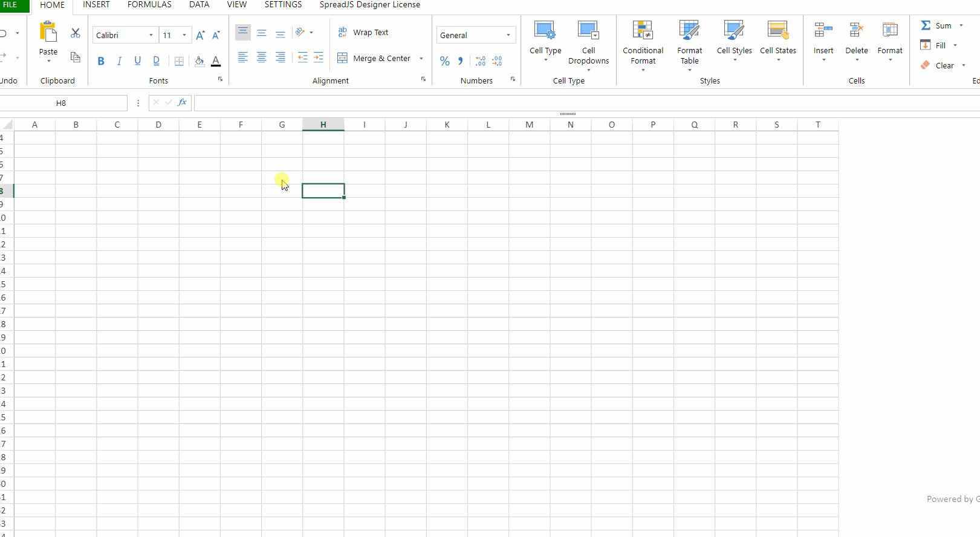Click the Fill Color bucket icon
This screenshot has height=537, width=980.
199,60
